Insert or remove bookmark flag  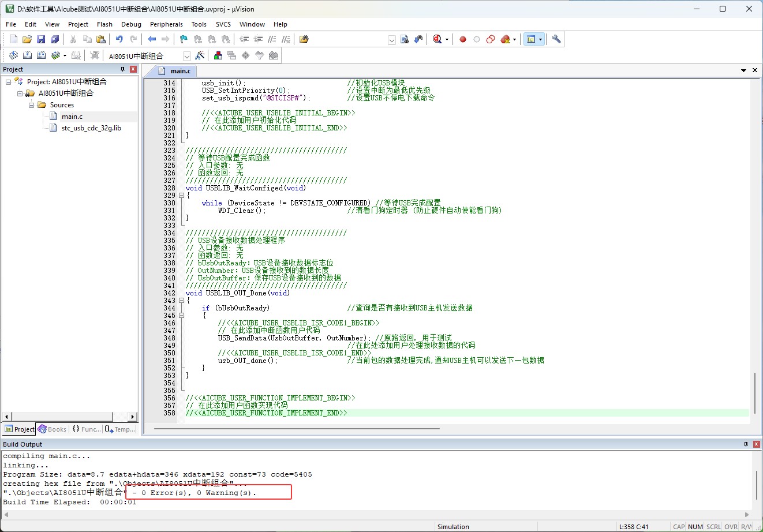(184, 39)
